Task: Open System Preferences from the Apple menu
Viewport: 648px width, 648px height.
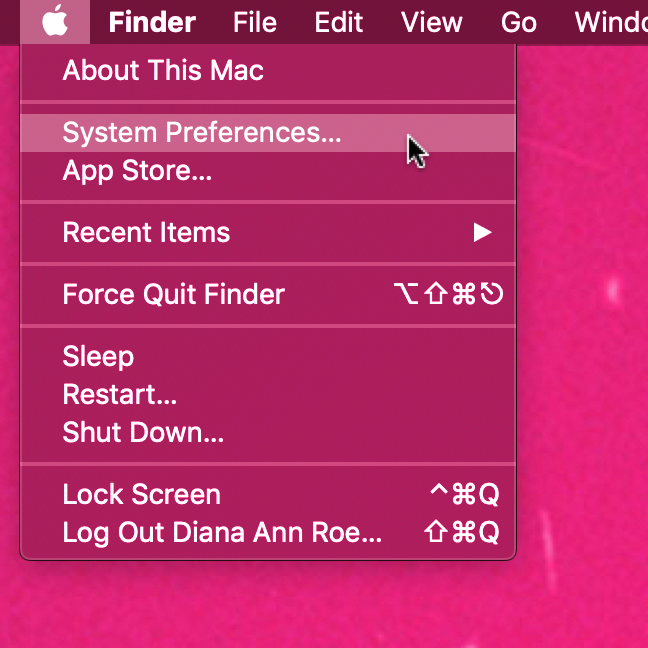Action: [x=202, y=133]
